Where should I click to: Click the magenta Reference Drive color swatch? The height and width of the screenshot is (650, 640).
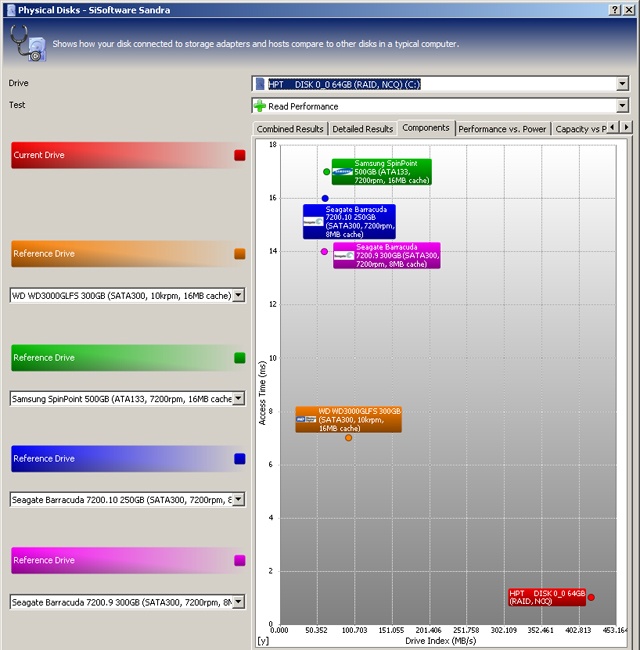240,560
